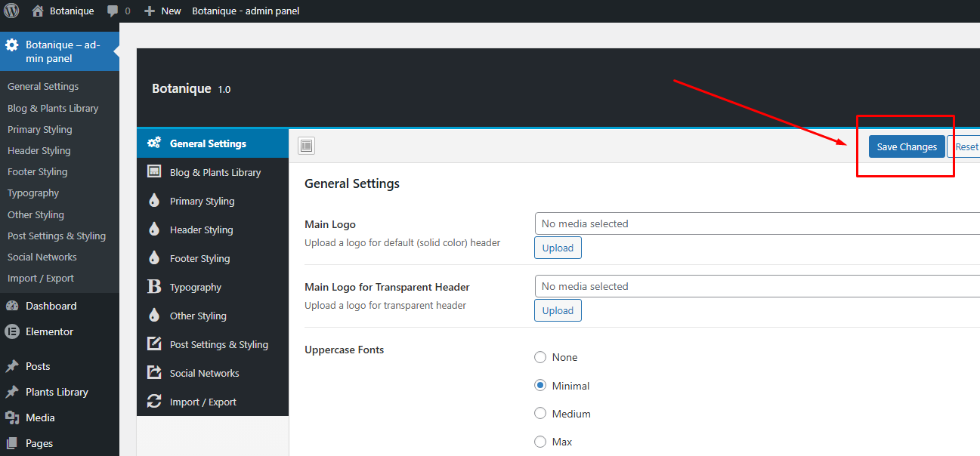Open Social Networks panel tab
Viewport: 980px width, 456px height.
click(x=212, y=373)
